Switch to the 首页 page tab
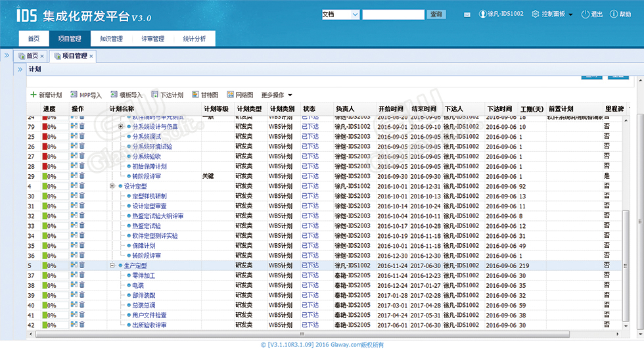The height and width of the screenshot is (349, 644). click(x=32, y=56)
